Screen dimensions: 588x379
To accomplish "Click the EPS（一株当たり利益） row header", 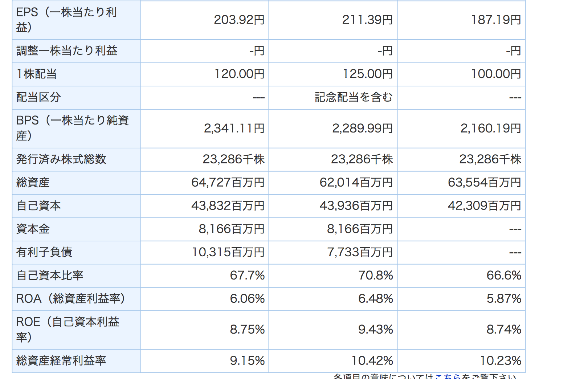I will click(66, 20).
